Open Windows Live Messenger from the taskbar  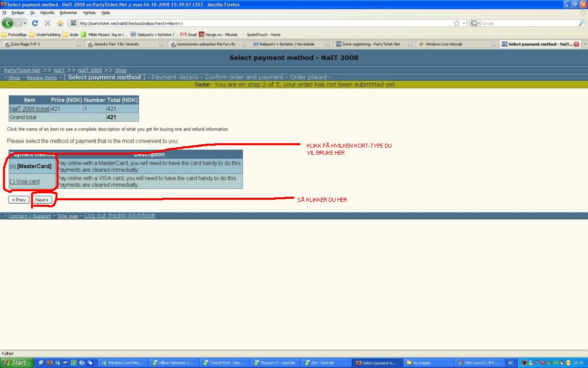tap(122, 362)
